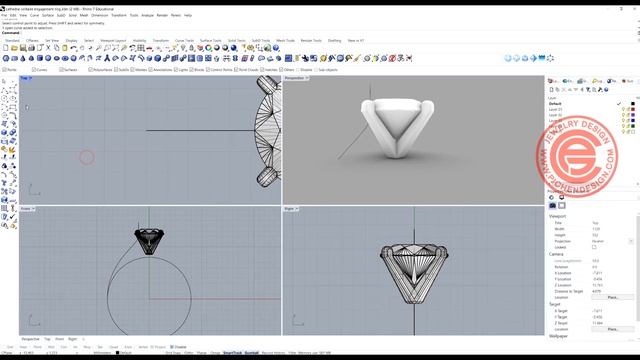640x360 pixels.
Task: Click the red circular no-symbol icon
Action: (x=392, y=58)
